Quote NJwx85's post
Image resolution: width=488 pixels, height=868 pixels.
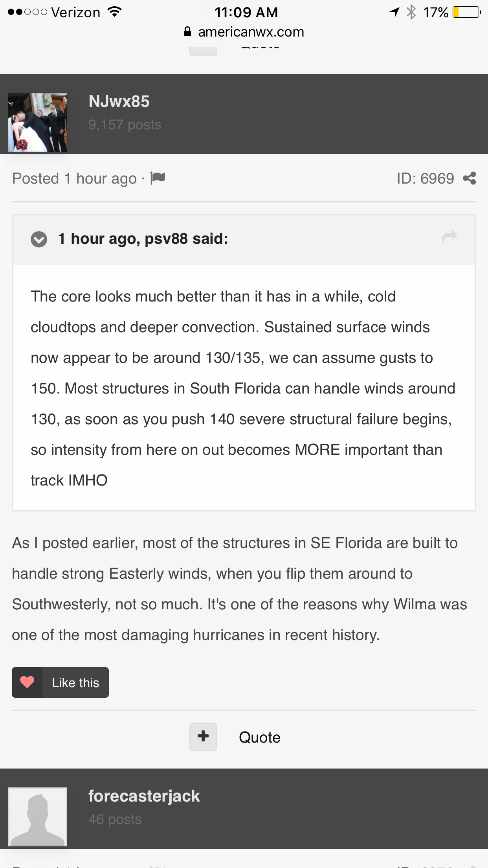260,737
